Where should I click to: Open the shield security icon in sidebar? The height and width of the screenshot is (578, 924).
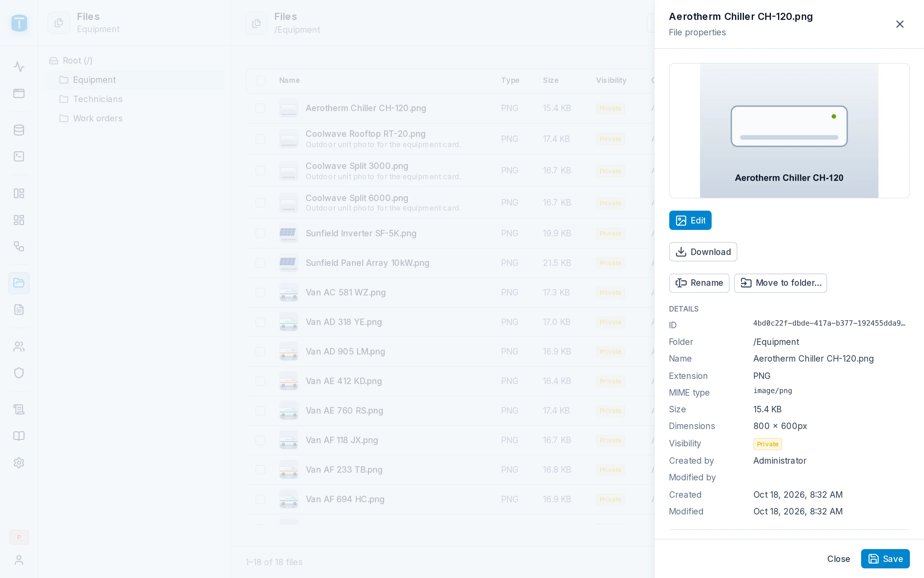[19, 373]
